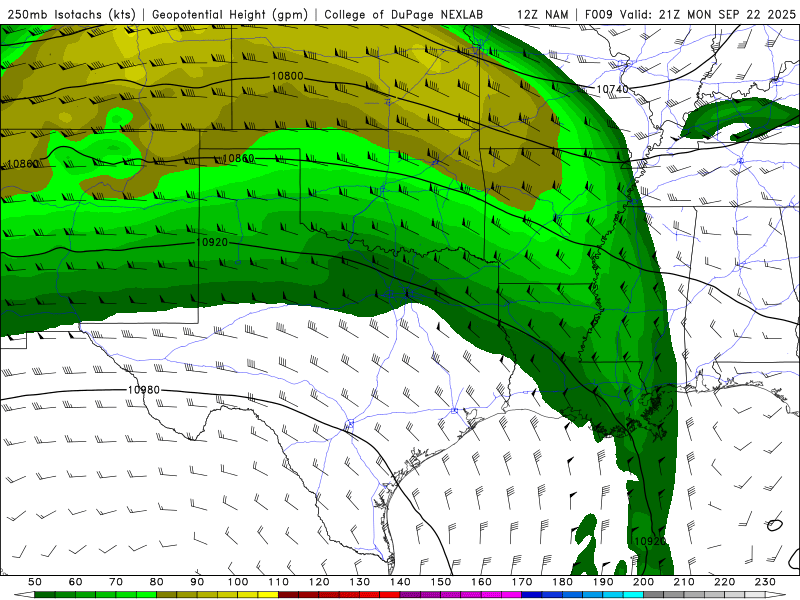The image size is (800, 600).
Task: Click the 230 value on the color scale
Action: pyautogui.click(x=765, y=582)
